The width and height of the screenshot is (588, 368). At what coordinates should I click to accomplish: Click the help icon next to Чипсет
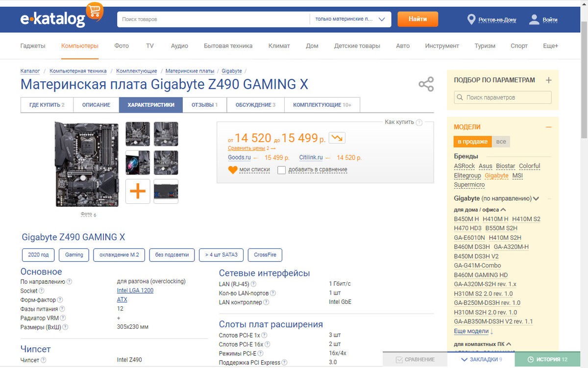click(43, 360)
